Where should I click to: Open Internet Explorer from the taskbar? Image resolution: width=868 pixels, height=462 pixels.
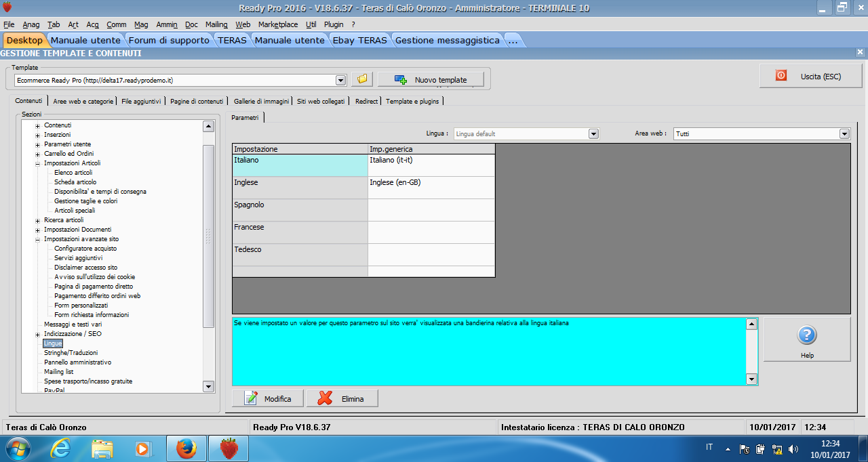coord(62,448)
